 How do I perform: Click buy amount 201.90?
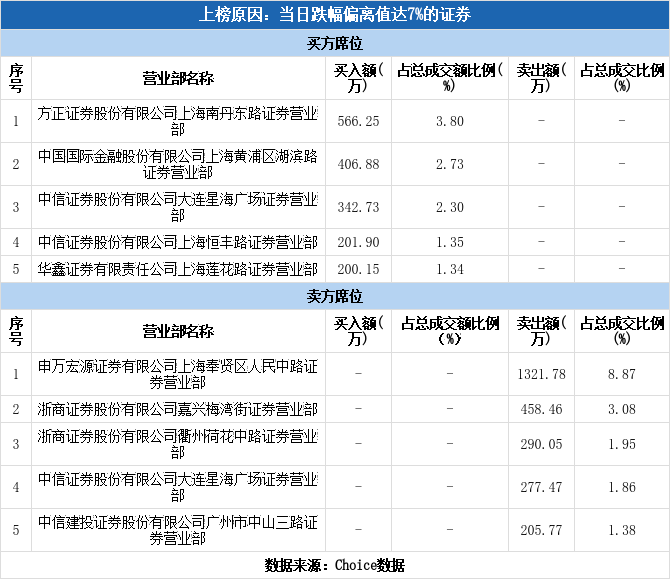coord(358,242)
